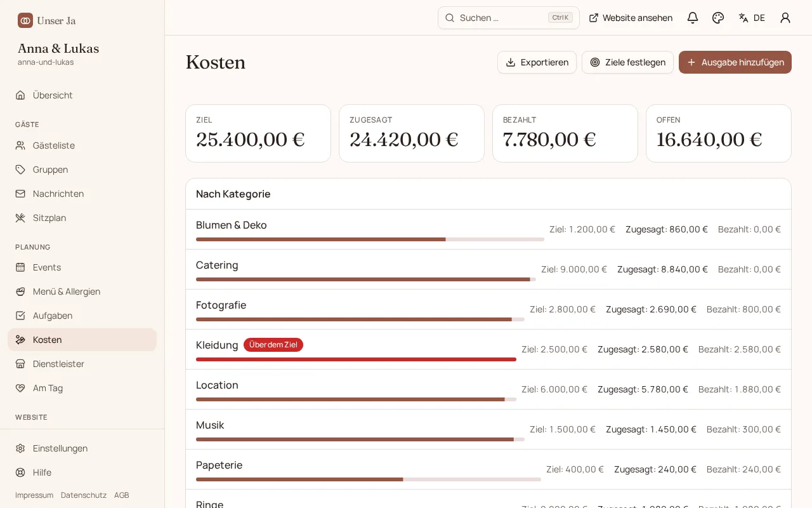812x508 pixels.
Task: Click the Hilfe lifebuoy icon
Action: [20, 472]
